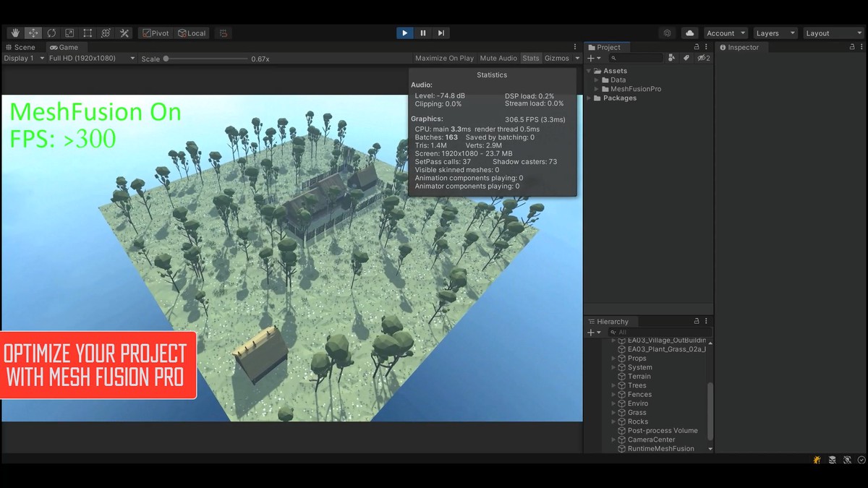Toggle hidden packages visibility count
868x488 pixels.
[x=703, y=59]
